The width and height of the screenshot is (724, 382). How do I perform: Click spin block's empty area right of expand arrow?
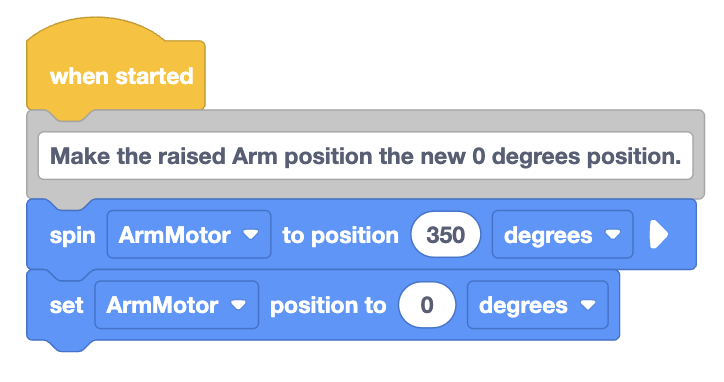(x=683, y=235)
